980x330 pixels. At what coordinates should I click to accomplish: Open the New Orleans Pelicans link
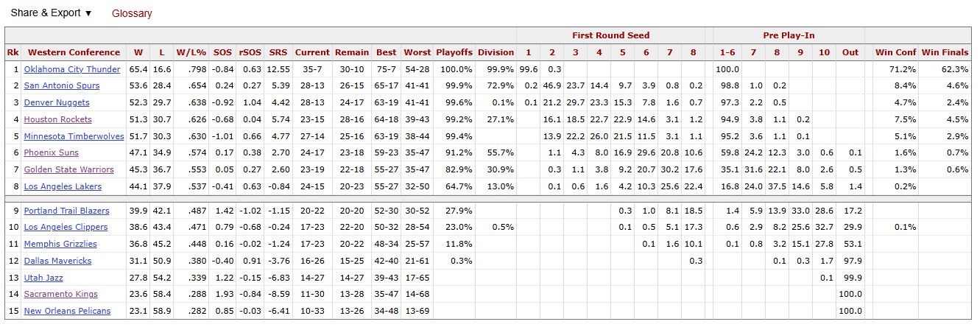(x=67, y=312)
